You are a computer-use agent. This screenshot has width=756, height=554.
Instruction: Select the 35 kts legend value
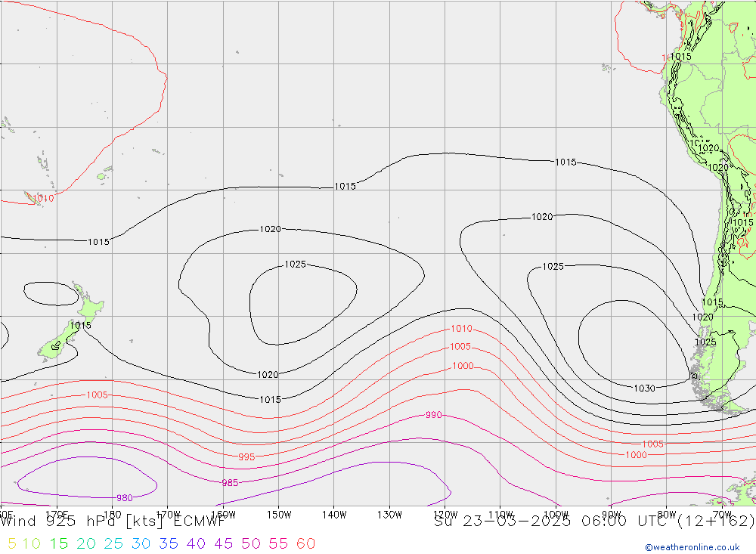(x=169, y=544)
